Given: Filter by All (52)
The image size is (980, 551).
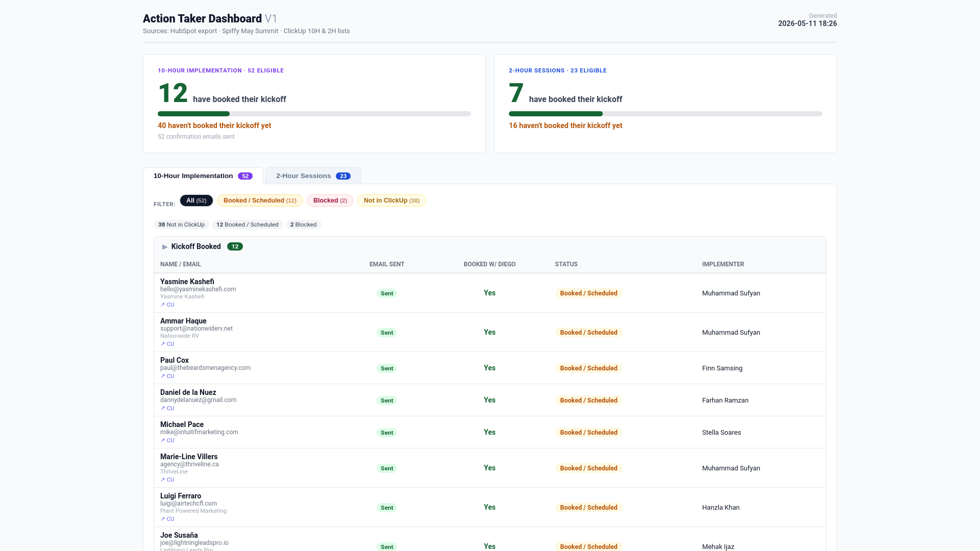Looking at the screenshot, I should point(197,201).
